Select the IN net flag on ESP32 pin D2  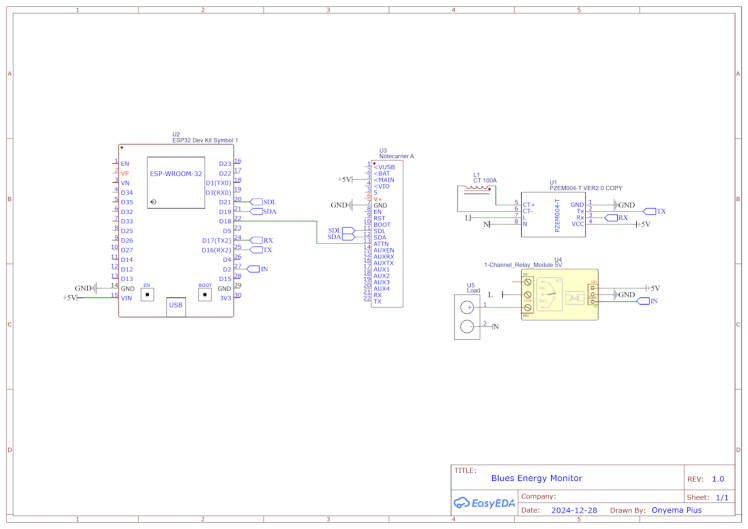[258, 269]
